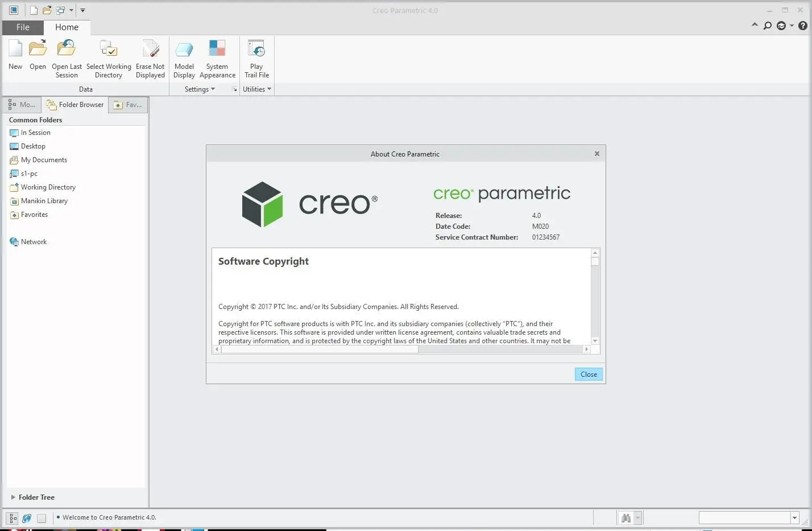The height and width of the screenshot is (531, 812).
Task: Click the Service Contract Number value 01234567
Action: 546,237
